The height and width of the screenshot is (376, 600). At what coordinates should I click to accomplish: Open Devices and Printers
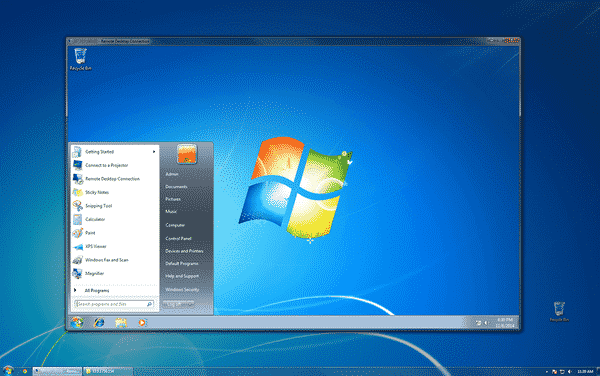(184, 251)
